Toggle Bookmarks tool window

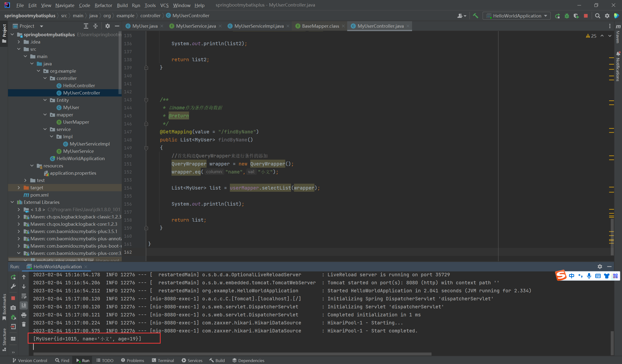(x=4, y=307)
